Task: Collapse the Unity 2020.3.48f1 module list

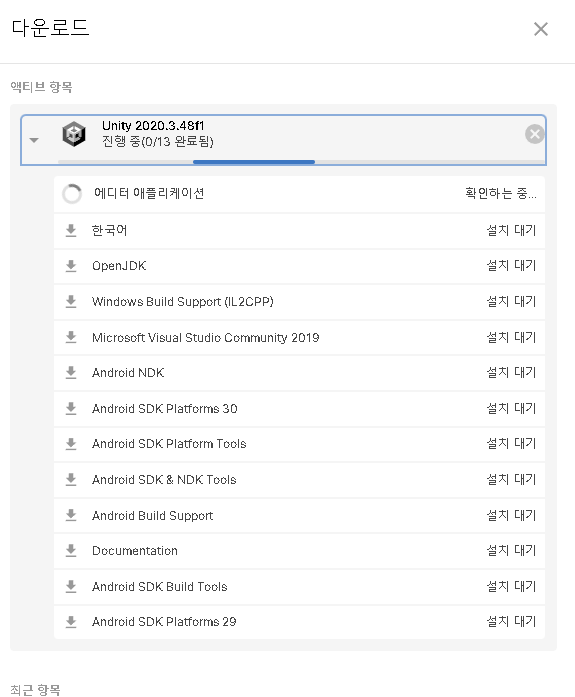Action: click(34, 140)
